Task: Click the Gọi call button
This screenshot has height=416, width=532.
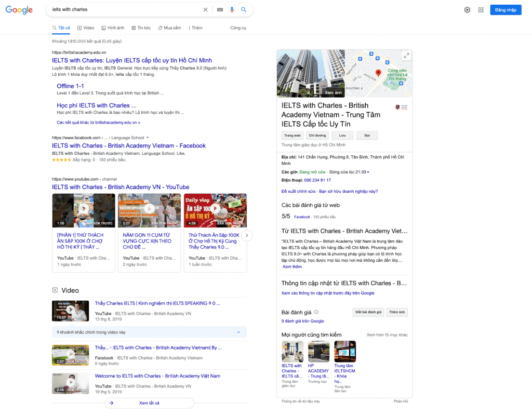Action: [x=367, y=136]
